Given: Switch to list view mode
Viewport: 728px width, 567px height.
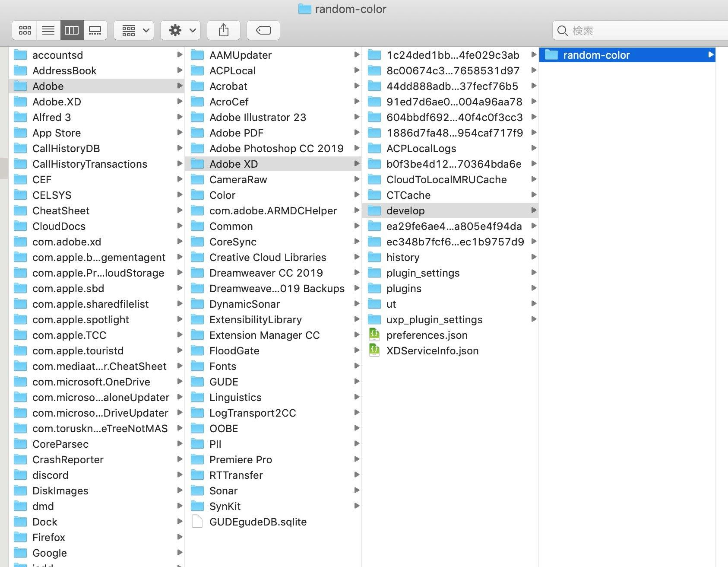Looking at the screenshot, I should coord(48,30).
